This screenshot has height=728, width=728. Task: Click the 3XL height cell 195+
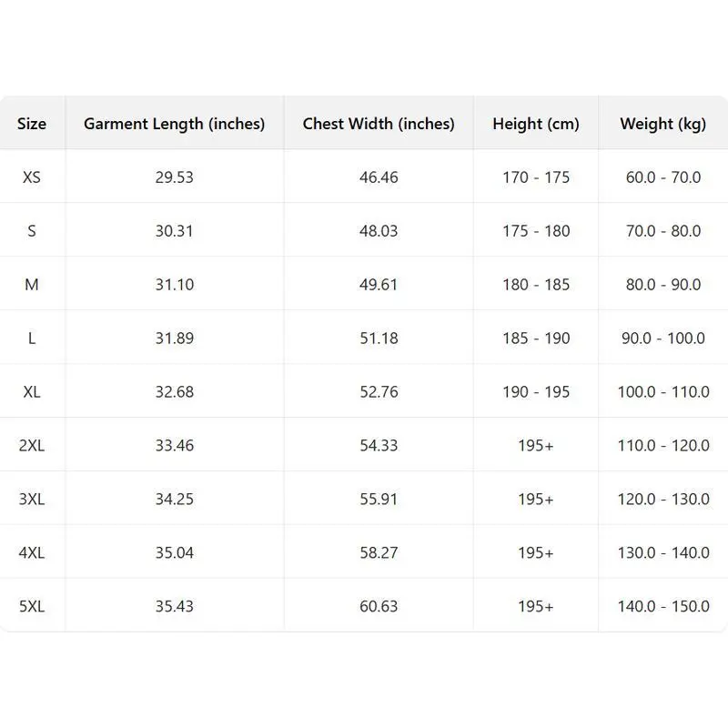(536, 500)
